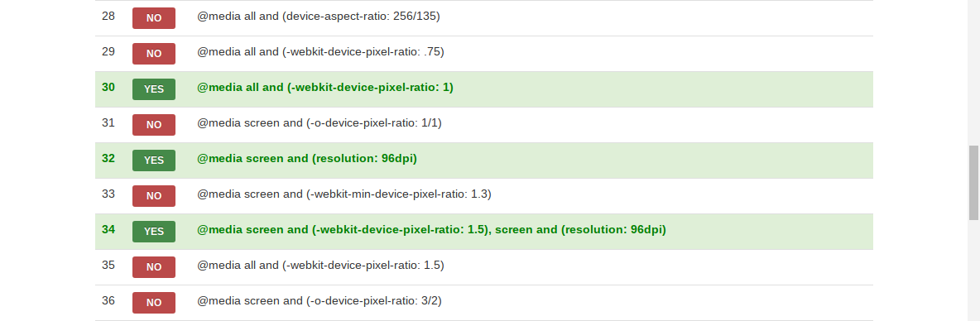Click the NO badge in row 35
The width and height of the screenshot is (980, 321).
click(154, 267)
